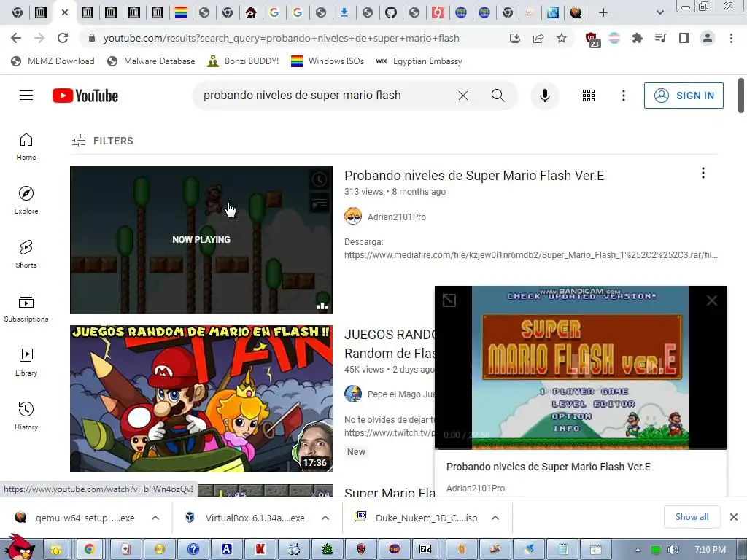This screenshot has height=560, width=747.
Task: Start voice search with microphone
Action: [544, 96]
